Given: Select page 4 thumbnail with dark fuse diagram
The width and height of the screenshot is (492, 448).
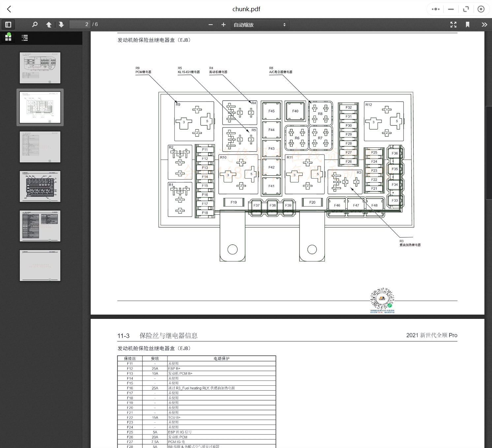Looking at the screenshot, I should point(40,186).
